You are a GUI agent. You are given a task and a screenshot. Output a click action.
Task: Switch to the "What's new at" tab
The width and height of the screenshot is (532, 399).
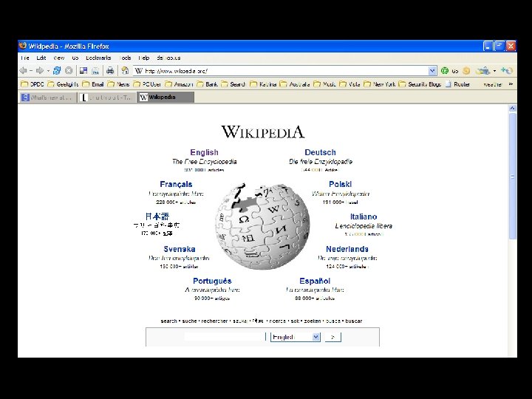coord(47,98)
